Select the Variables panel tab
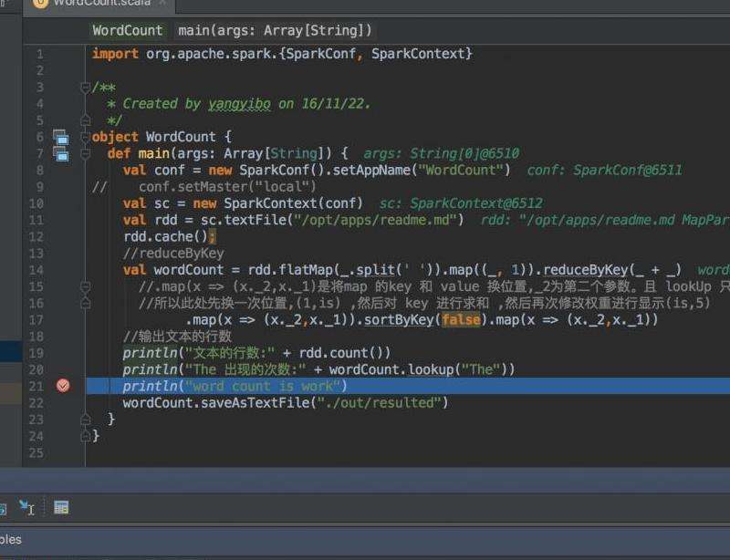The height and width of the screenshot is (560, 730). [11, 540]
